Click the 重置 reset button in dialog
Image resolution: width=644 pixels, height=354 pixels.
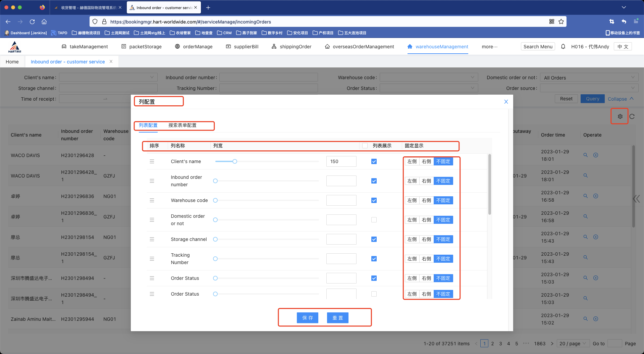click(x=337, y=318)
